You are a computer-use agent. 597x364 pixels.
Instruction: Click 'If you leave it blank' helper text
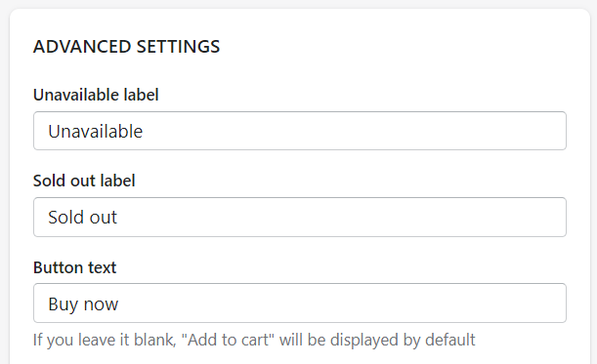(x=105, y=340)
